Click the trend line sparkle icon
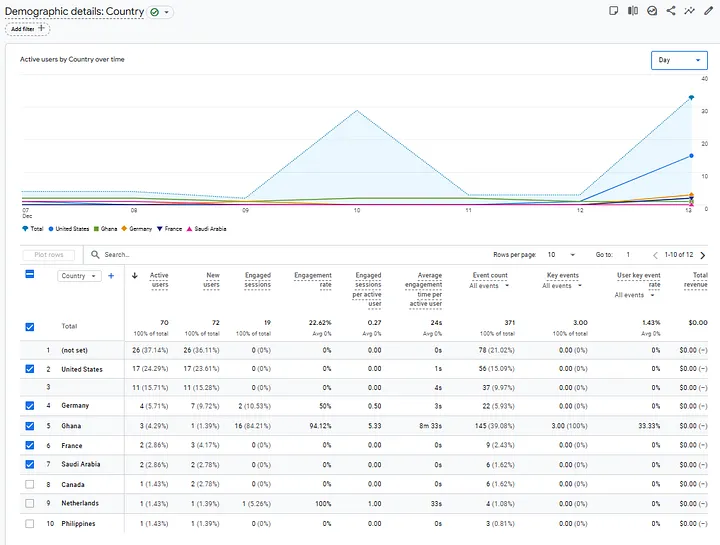Screen dimensions: 720x545 click(x=688, y=11)
